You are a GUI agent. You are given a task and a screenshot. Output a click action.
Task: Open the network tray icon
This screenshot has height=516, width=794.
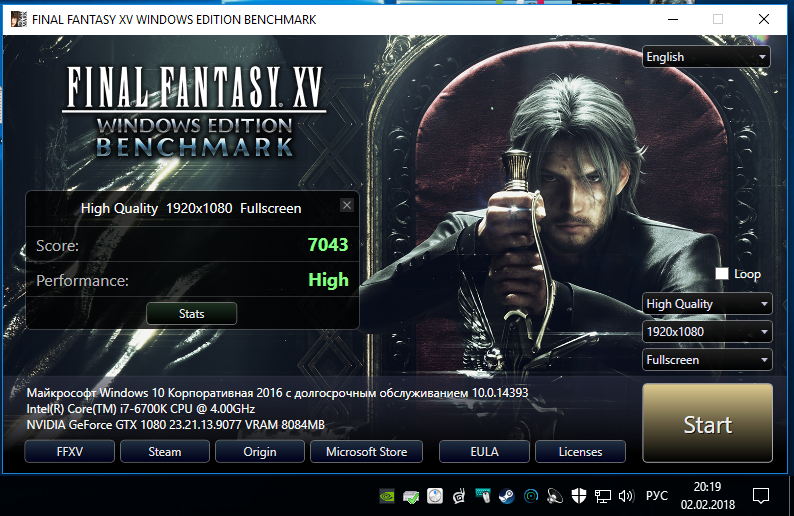[x=603, y=496]
